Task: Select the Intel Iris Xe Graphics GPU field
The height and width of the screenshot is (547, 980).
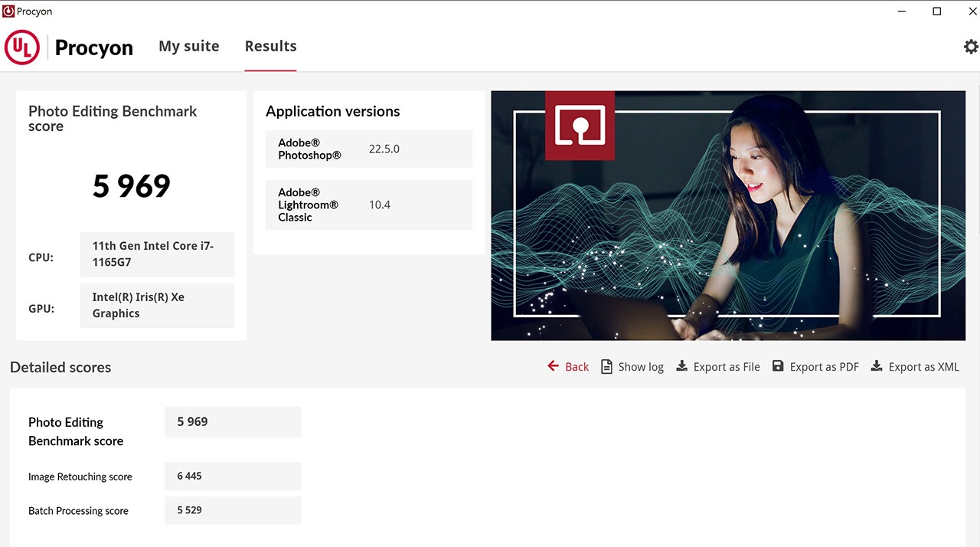Action: click(157, 305)
